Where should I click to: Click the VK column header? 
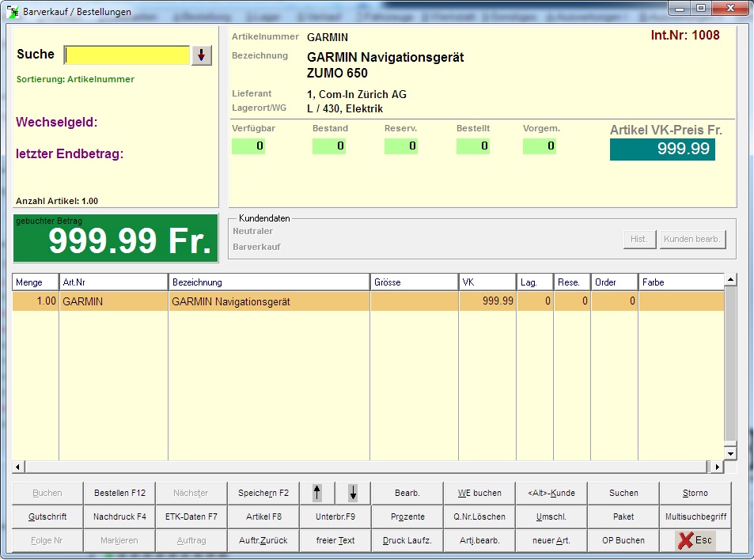tap(487, 282)
